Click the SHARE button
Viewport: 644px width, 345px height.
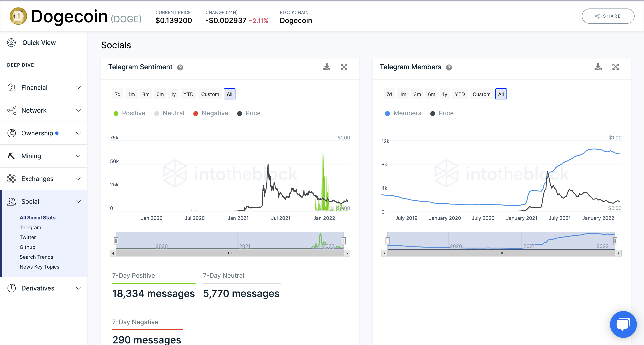608,16
